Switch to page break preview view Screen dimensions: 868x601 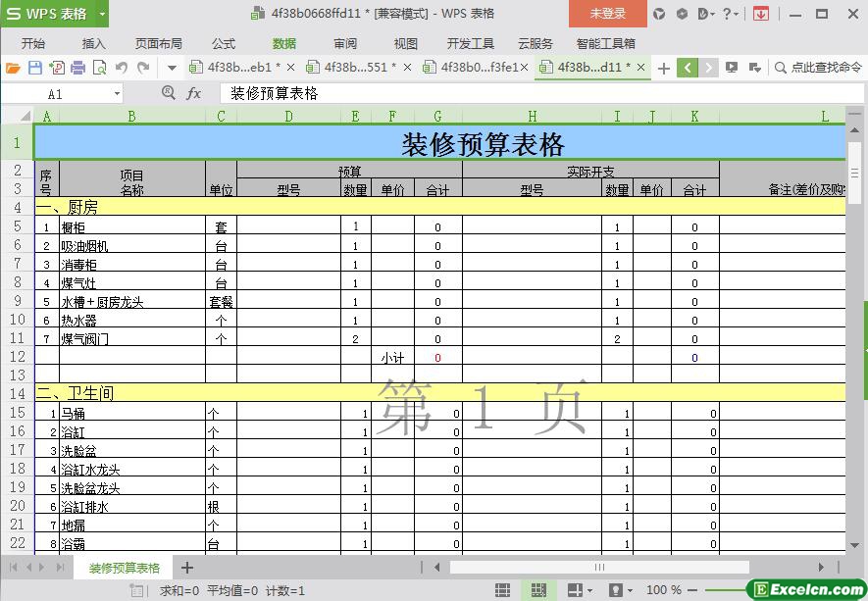pos(537,590)
